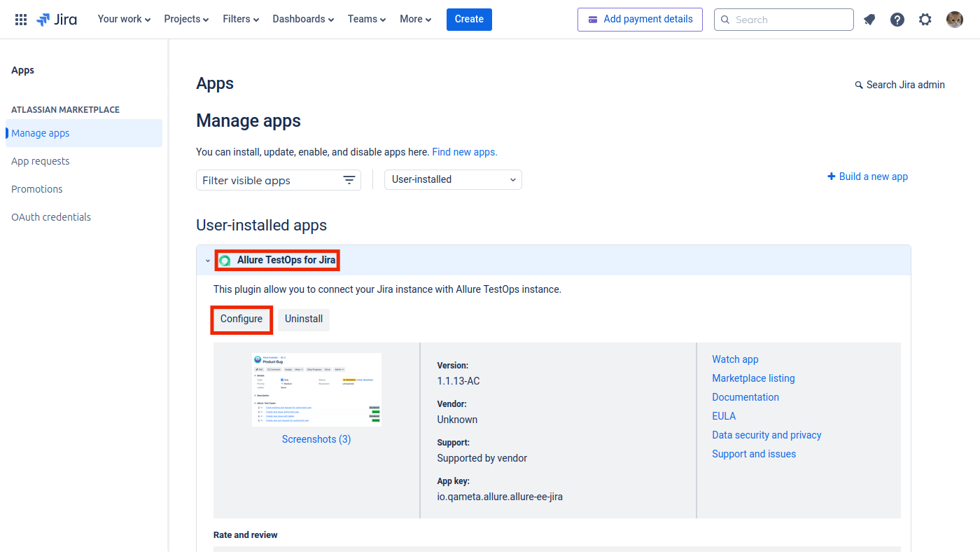Click Search Jira admin link
The height and width of the screenshot is (552, 980).
tap(900, 85)
